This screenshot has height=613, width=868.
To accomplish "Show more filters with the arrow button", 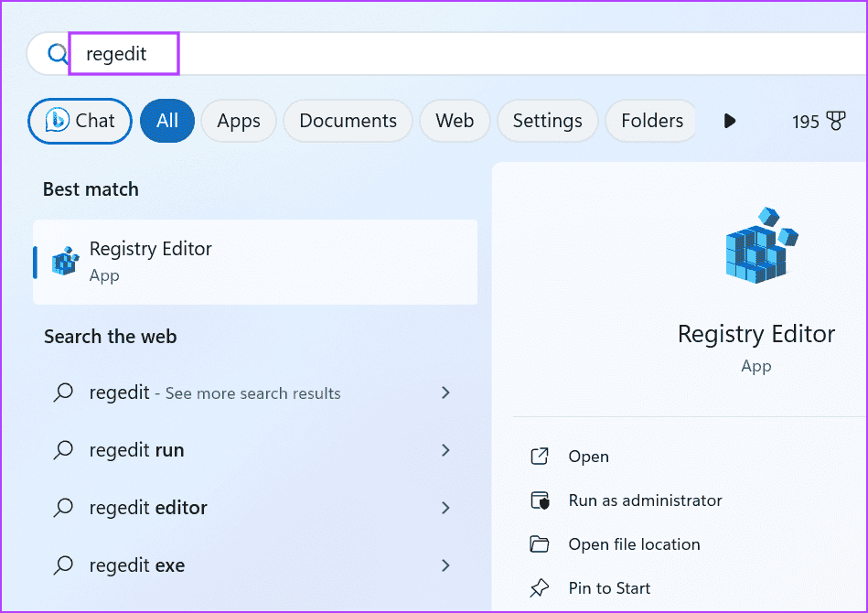I will click(730, 121).
